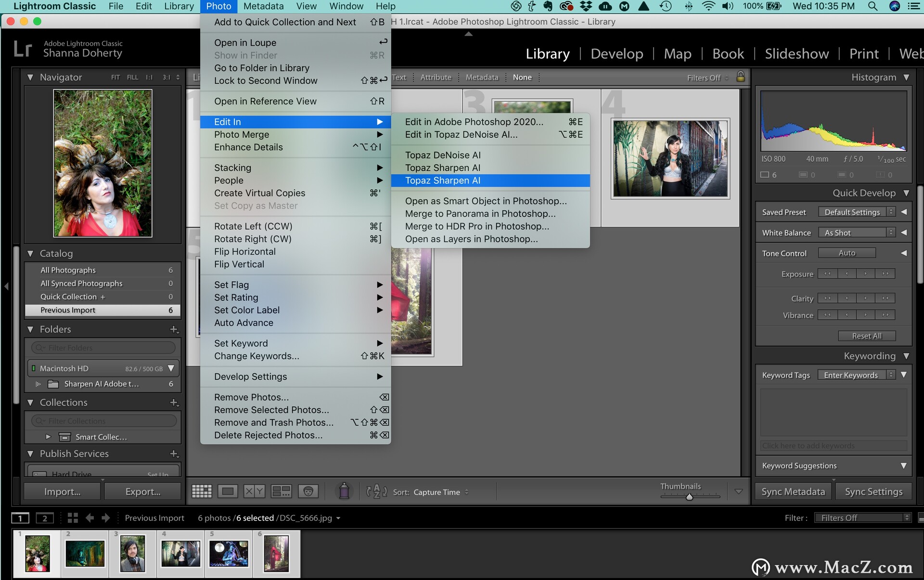The width and height of the screenshot is (924, 580).
Task: Add a new folder with plus icon
Action: click(x=174, y=330)
